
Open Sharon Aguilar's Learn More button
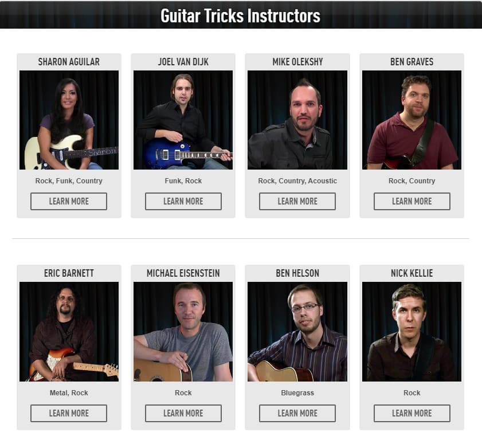tap(69, 201)
